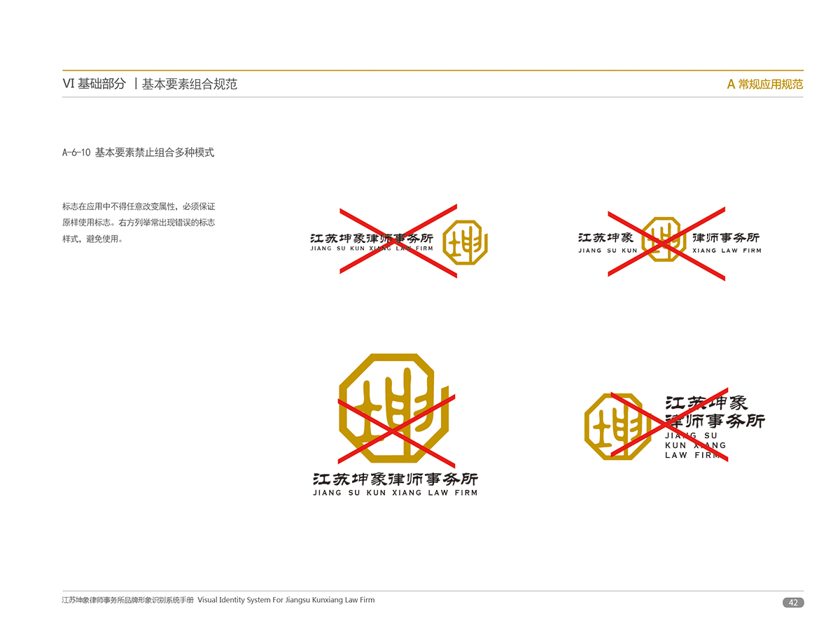
Task: Click the footer 'Visual Identity System For Jiangsu Kunxiang' text
Action: click(286, 600)
